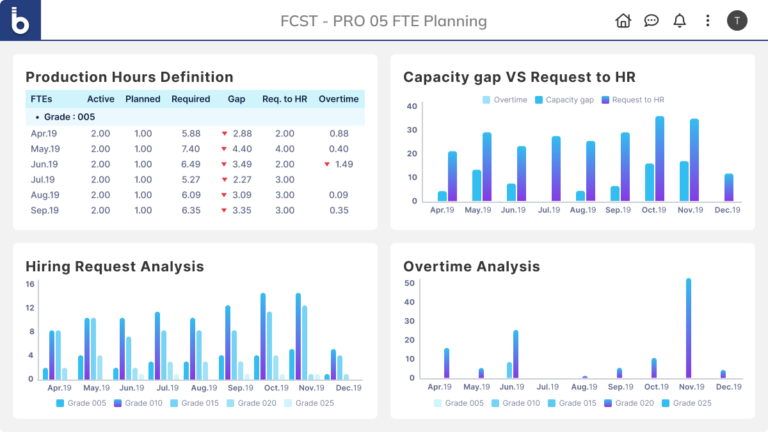Open the home icon in header
This screenshot has width=768, height=432.
pyautogui.click(x=623, y=21)
